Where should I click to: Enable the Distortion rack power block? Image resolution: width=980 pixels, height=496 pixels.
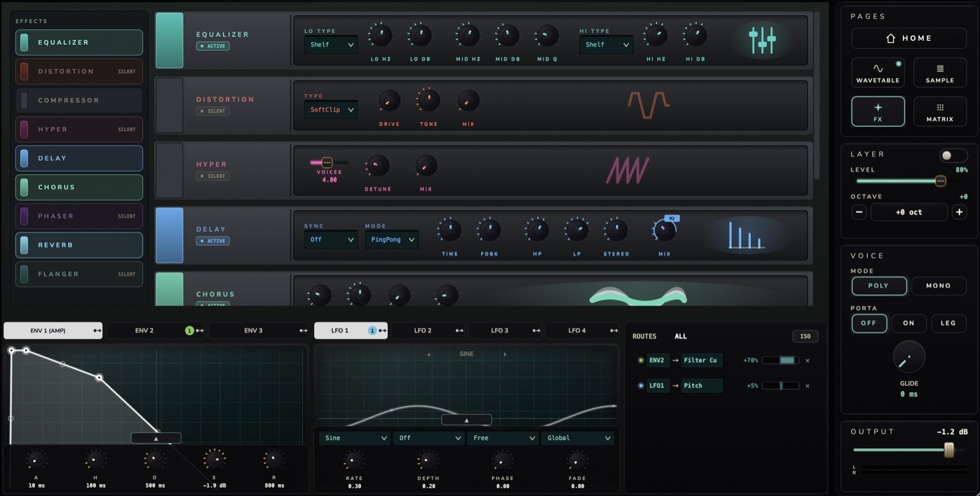169,105
